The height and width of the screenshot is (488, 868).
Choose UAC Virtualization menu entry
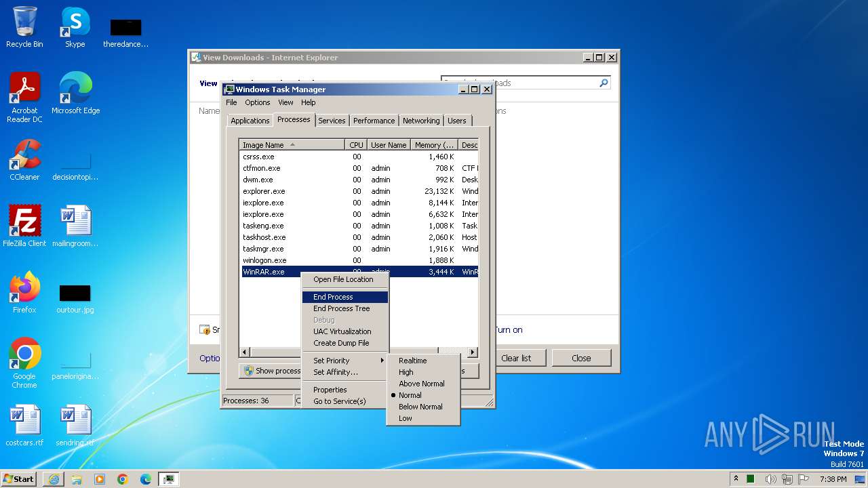[x=345, y=331]
